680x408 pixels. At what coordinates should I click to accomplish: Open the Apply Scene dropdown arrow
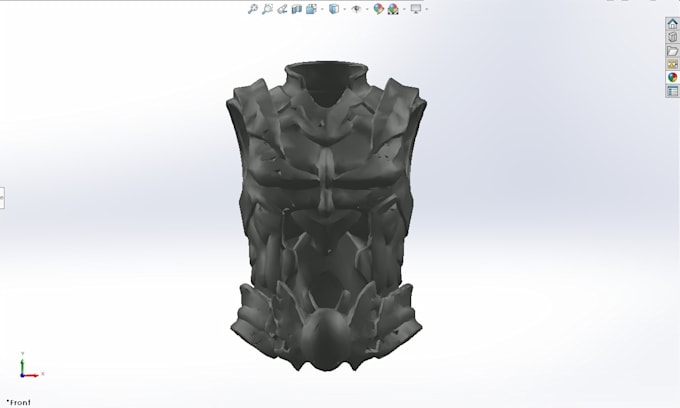coord(404,9)
